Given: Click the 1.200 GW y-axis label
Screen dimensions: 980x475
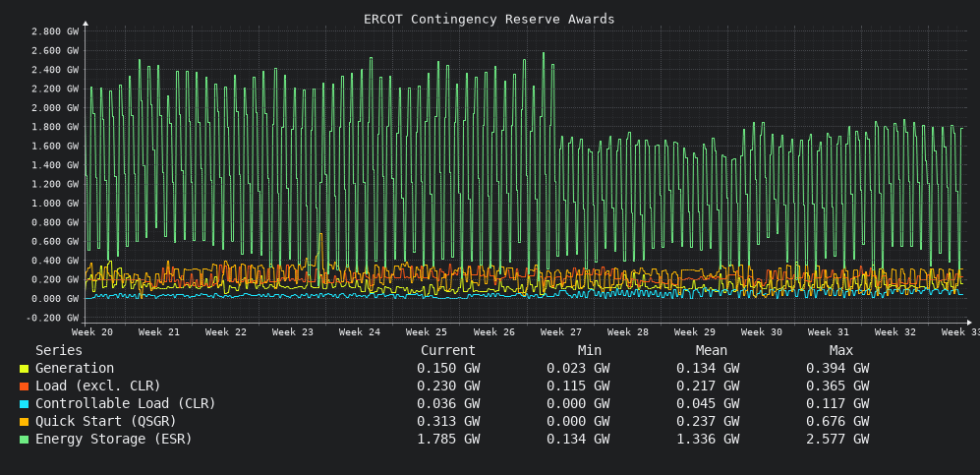Looking at the screenshot, I should point(54,184).
